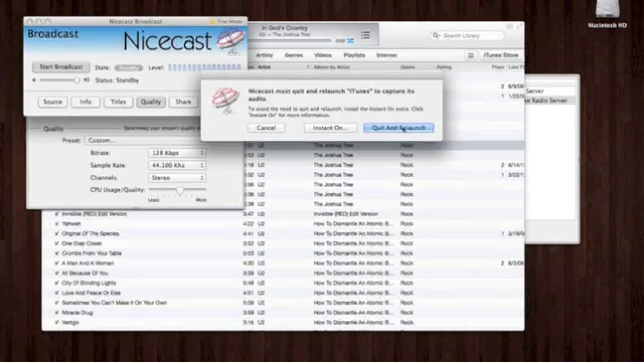Click the Level meter in Nicecast
Viewport: 644px width, 362px height.
[205, 68]
